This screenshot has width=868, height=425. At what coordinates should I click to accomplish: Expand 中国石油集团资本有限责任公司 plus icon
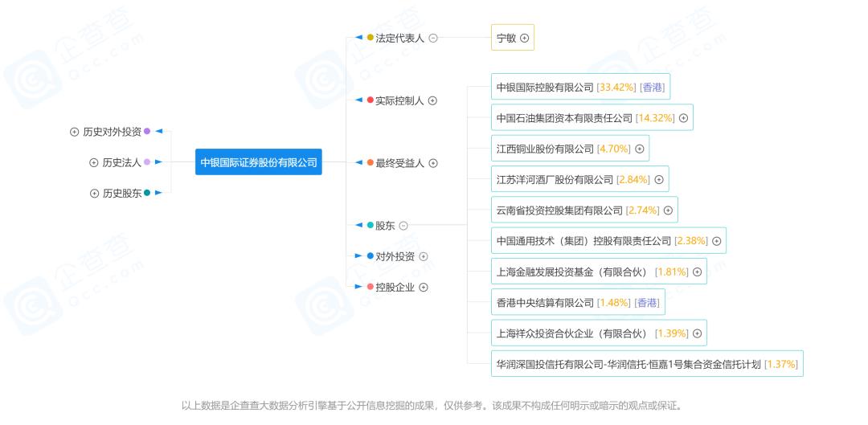click(684, 118)
